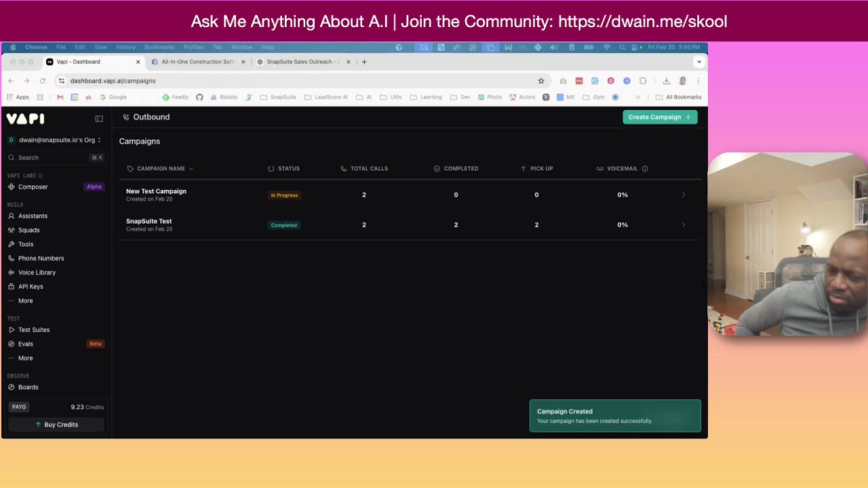Open the organization switcher dropdown
Screen dimensions: 868x488
(56, 140)
